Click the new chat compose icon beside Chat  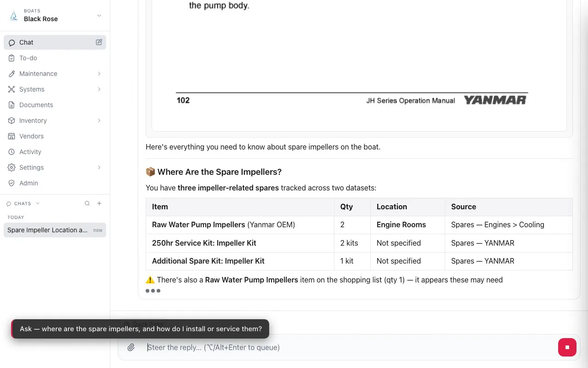pos(99,42)
